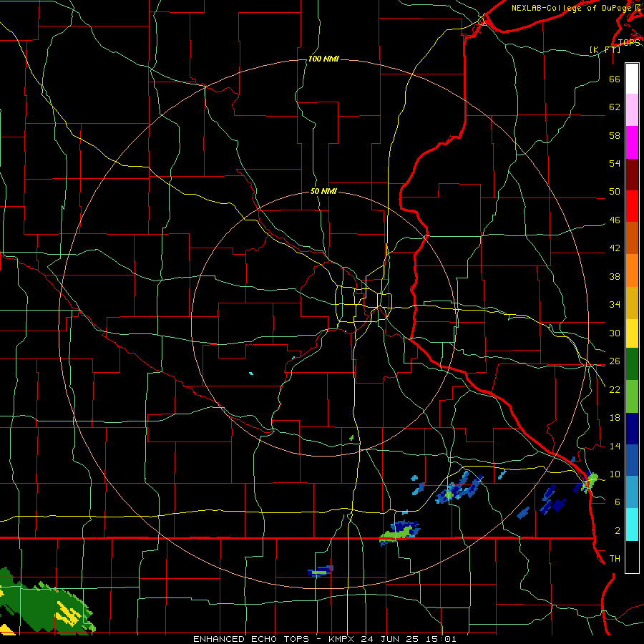Click the '50' legend value
644x644 pixels.
615,192
